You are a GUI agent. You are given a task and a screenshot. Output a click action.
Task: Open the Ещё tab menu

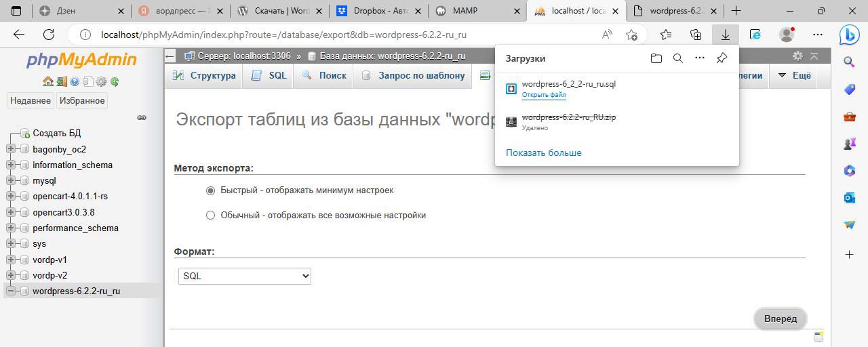pos(794,75)
